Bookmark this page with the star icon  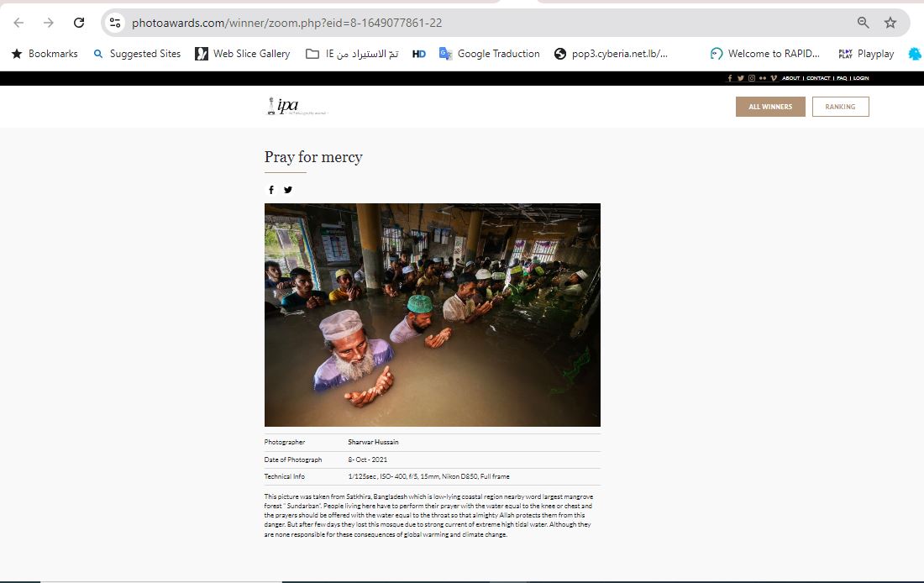click(890, 23)
